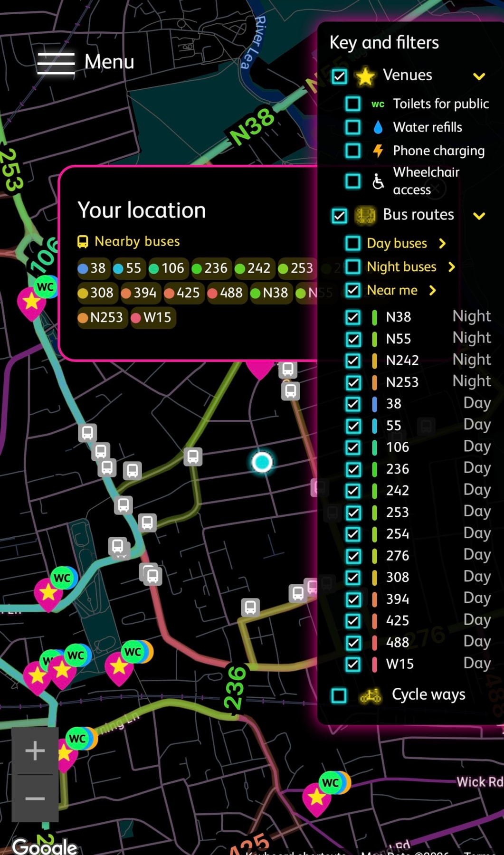Click the cyan current location marker

262,462
